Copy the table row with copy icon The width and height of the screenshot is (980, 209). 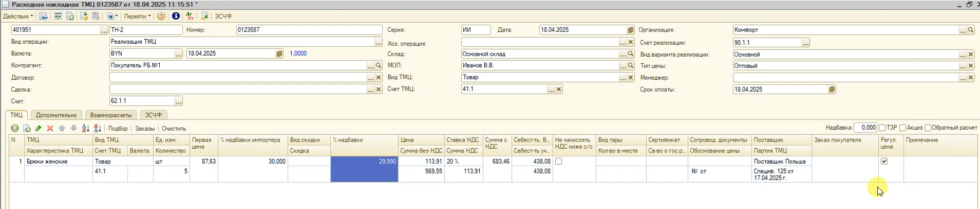tap(27, 128)
